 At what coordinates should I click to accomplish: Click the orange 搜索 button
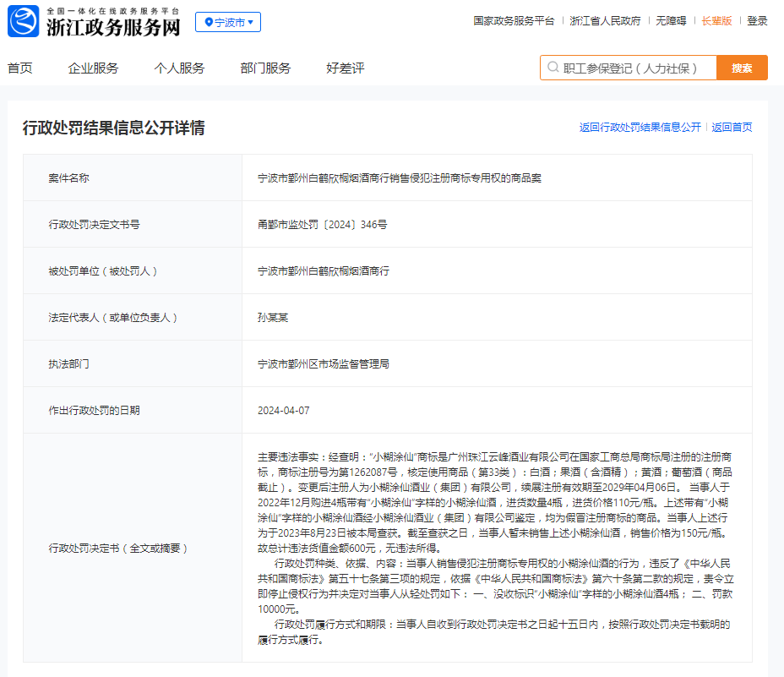coord(742,68)
